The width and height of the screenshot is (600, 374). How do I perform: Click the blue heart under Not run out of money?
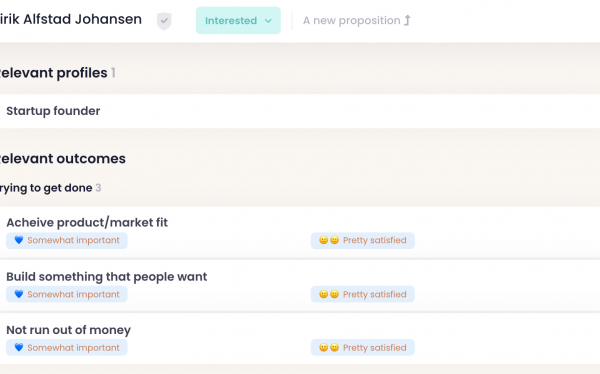(19, 347)
